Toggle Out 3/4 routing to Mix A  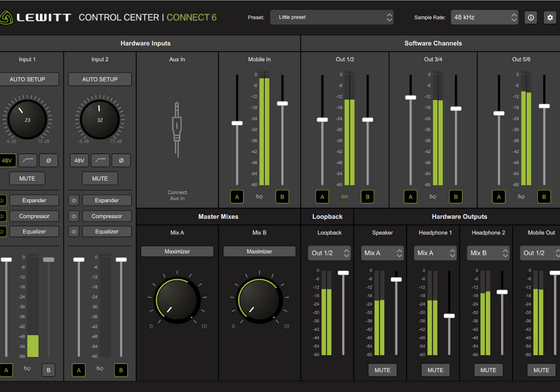pyautogui.click(x=411, y=197)
